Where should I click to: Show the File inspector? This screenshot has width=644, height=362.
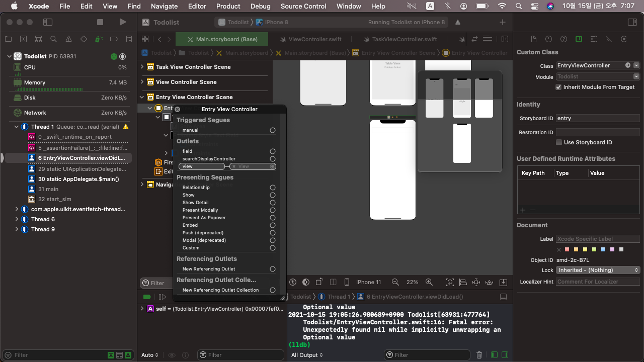(534, 39)
